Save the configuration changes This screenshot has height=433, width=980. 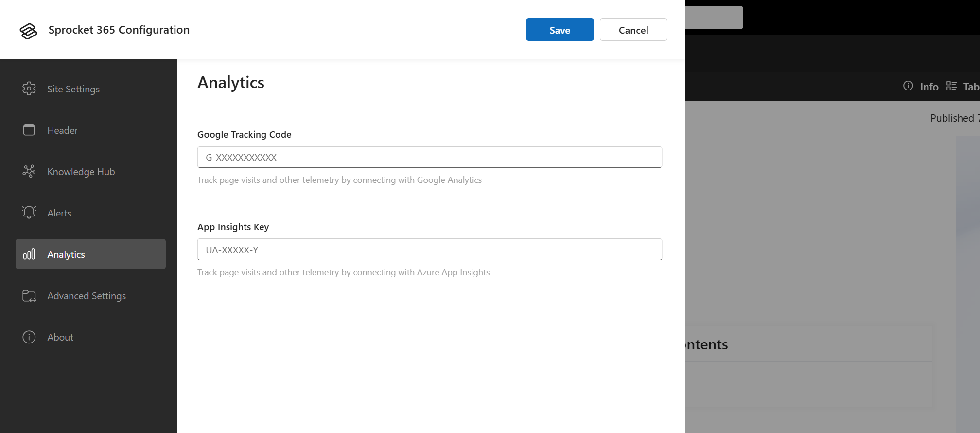[560, 30]
